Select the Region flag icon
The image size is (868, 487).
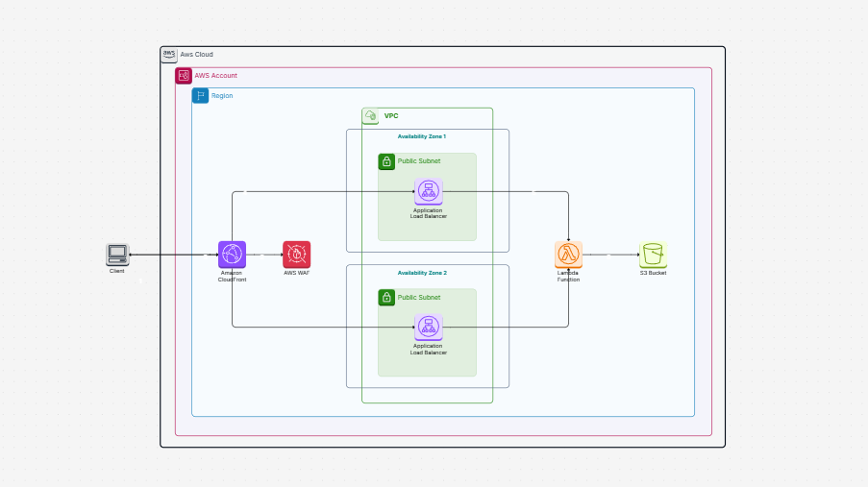(x=200, y=96)
